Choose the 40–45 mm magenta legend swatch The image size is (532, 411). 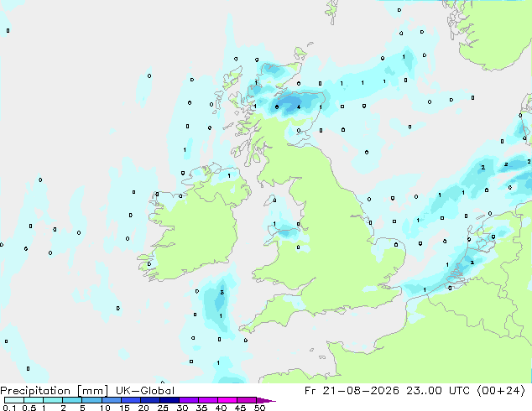point(227,400)
